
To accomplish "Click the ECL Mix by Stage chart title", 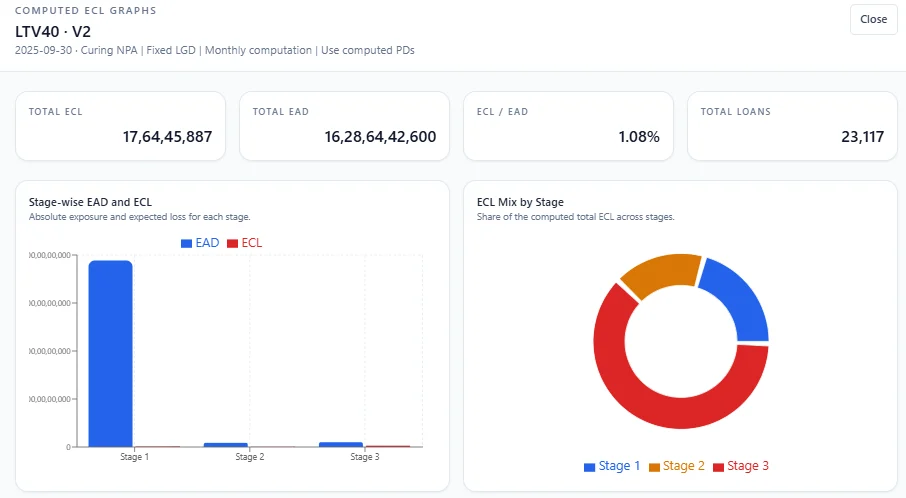I will coord(520,202).
